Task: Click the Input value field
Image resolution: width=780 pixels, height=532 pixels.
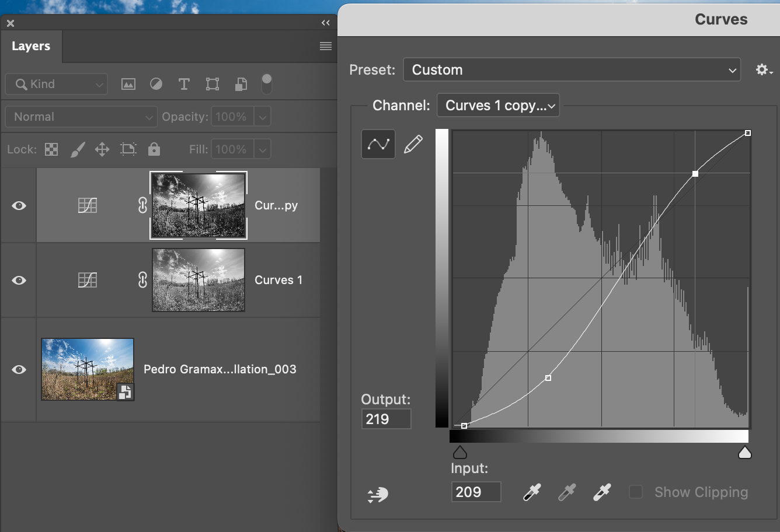Action: (x=476, y=492)
